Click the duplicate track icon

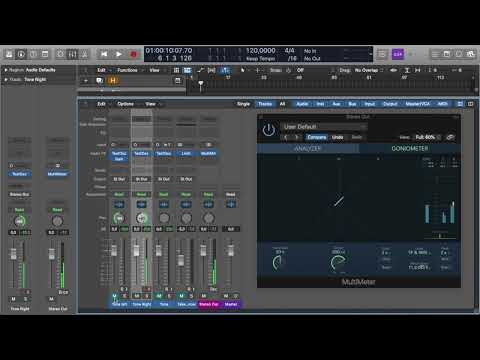pyautogui.click(x=99, y=80)
